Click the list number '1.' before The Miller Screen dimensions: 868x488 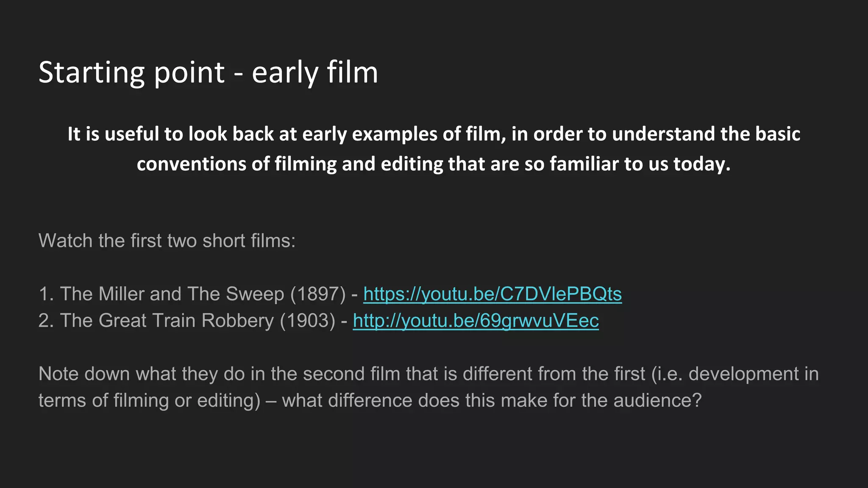pyautogui.click(x=46, y=294)
